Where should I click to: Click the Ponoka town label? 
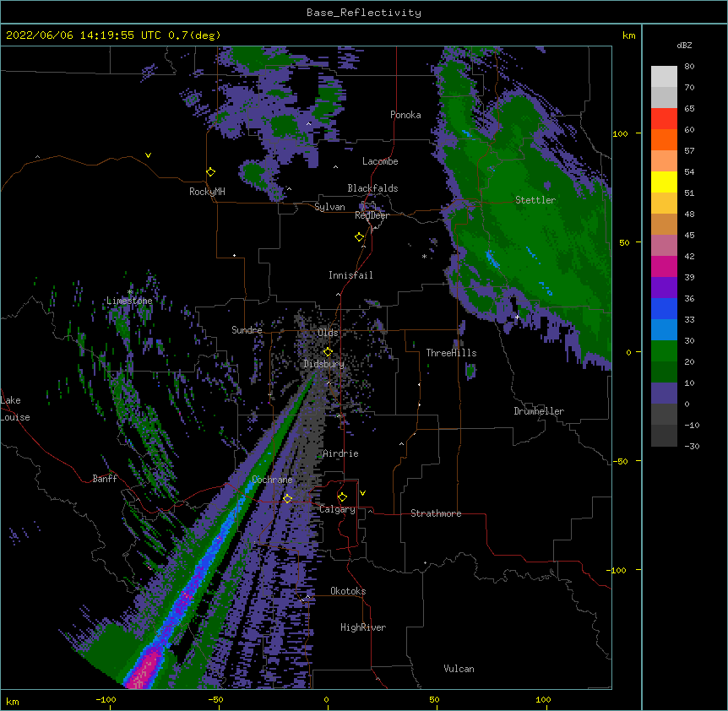pyautogui.click(x=405, y=115)
